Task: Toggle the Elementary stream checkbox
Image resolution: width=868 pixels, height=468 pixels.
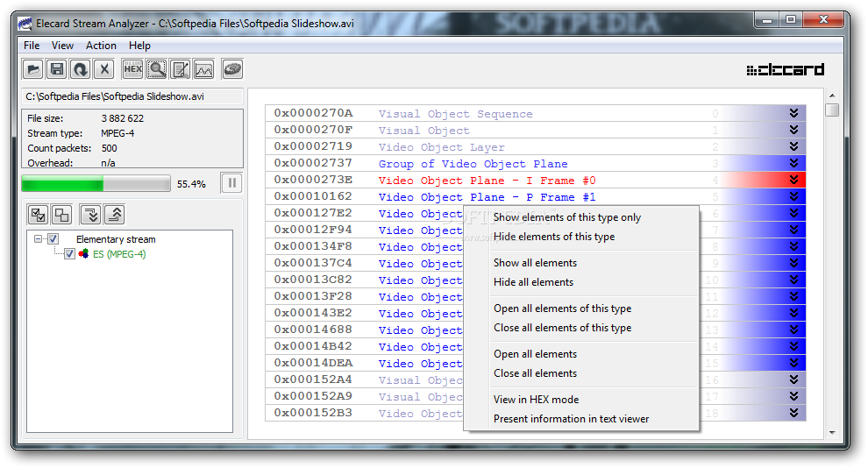Action: coord(53,239)
